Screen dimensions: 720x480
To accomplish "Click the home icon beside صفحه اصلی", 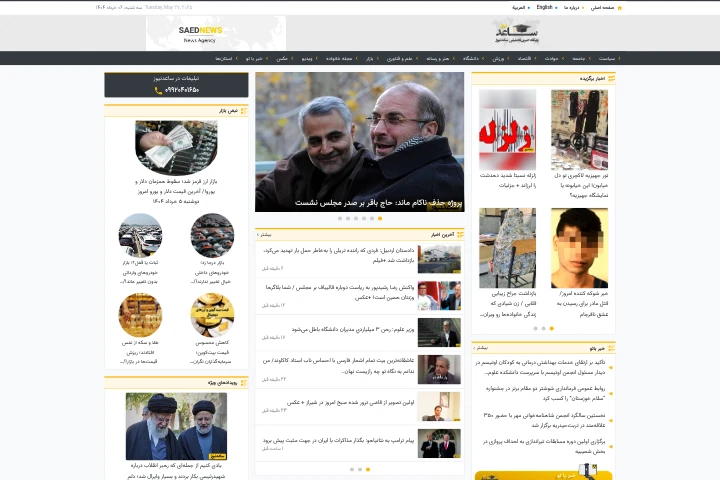I will tap(619, 8).
